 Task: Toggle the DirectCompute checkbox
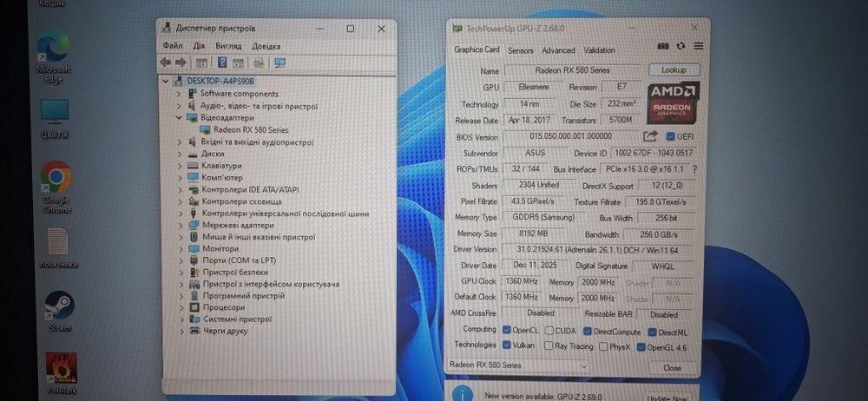click(588, 332)
